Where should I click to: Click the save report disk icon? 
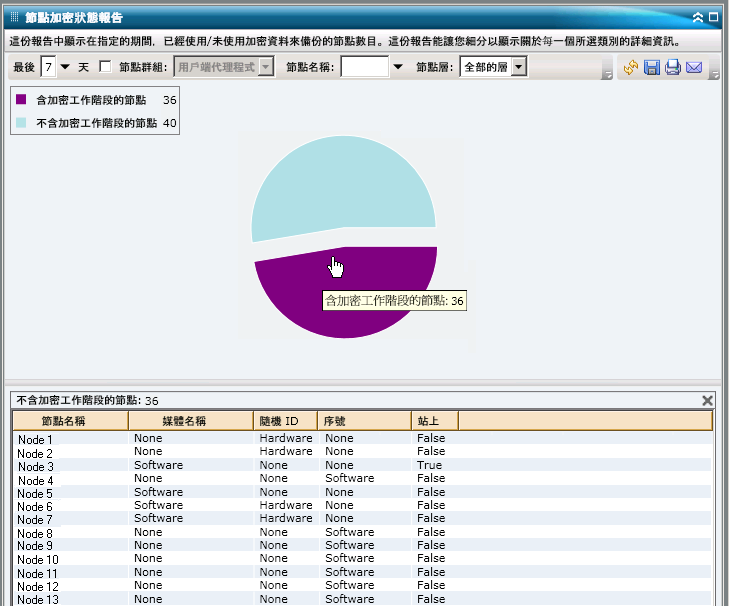coord(652,68)
